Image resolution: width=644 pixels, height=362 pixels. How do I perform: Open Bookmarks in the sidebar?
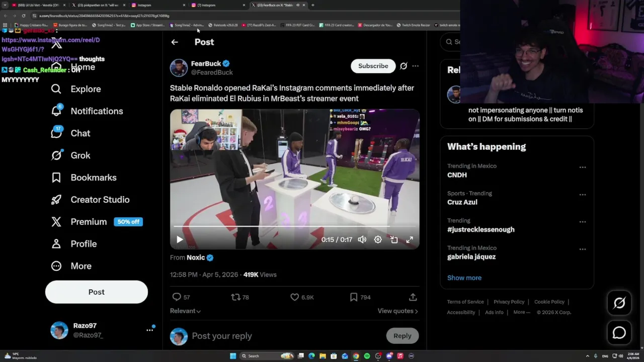(84, 177)
